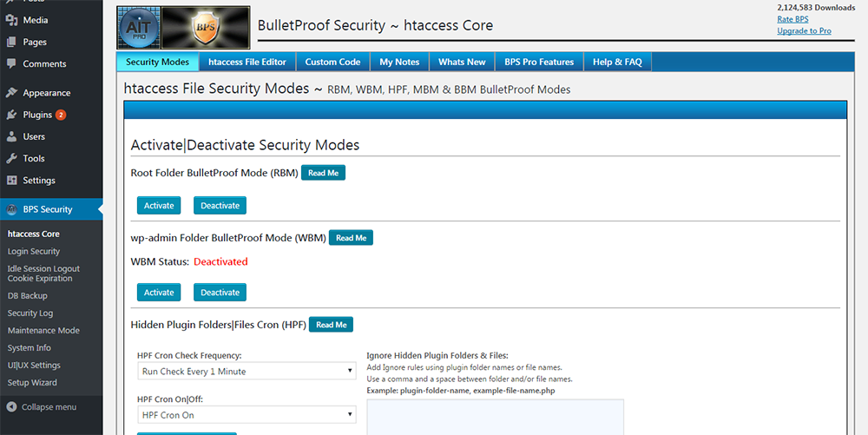Activate wp-admin Folder BulletProof Mode

click(159, 293)
